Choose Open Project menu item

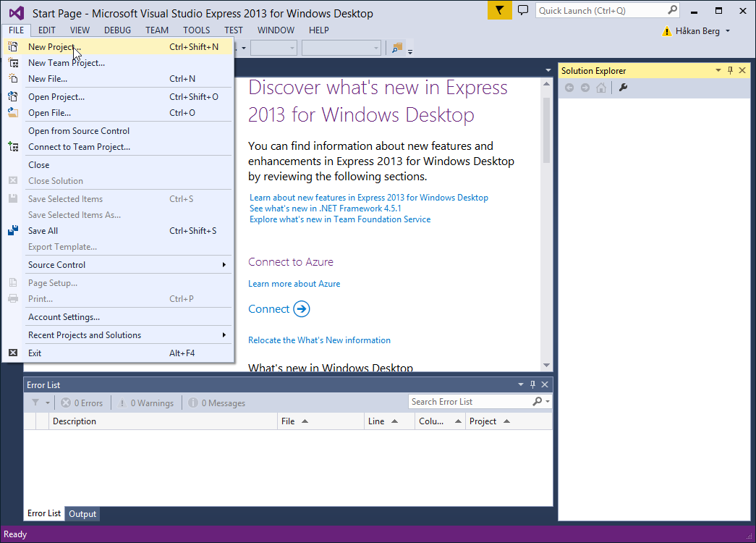118,97
